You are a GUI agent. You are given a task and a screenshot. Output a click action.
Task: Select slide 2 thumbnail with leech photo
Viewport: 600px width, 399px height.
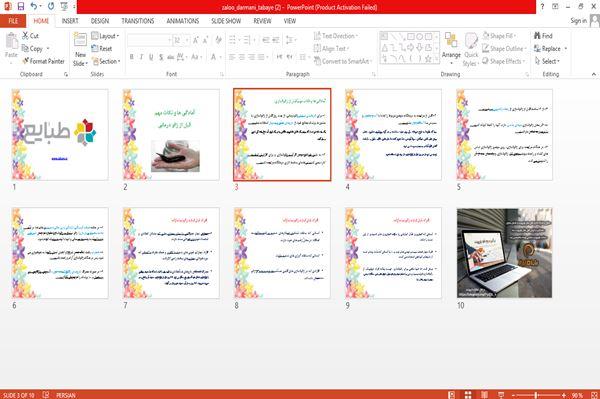pos(171,135)
